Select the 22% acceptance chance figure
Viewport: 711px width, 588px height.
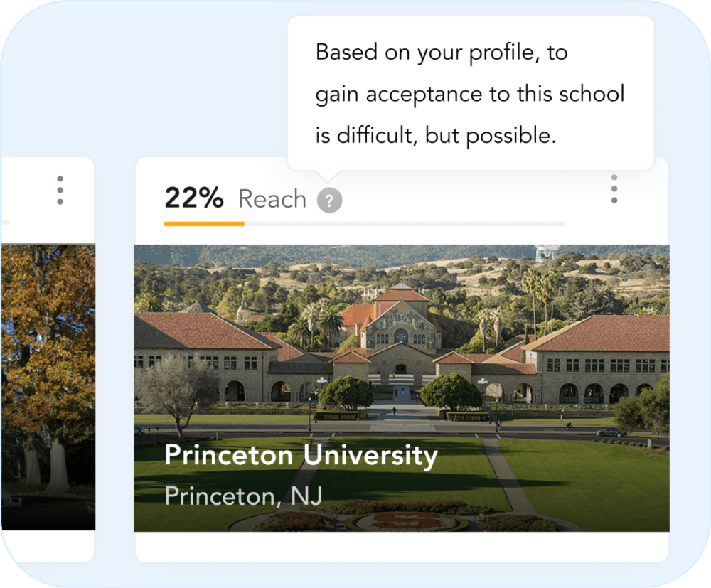[x=193, y=198]
